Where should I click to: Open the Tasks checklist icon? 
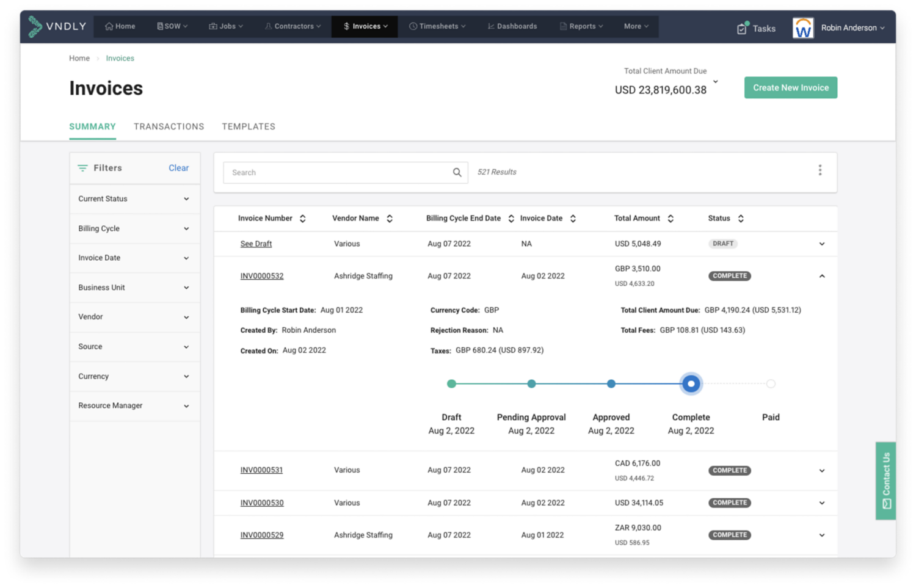tap(742, 28)
